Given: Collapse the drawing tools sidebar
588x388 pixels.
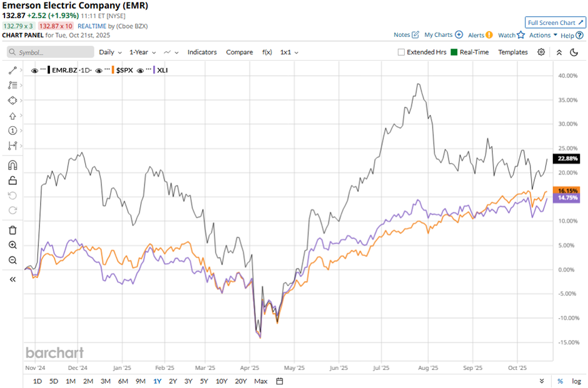Looking at the screenshot, I should (x=13, y=279).
